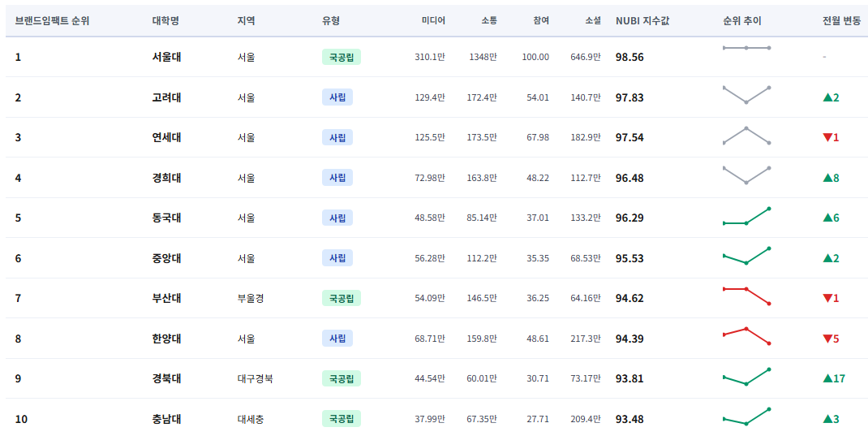Click the 국공립 badge in 서울대 row
Viewport: 868px width, 436px height.
tap(342, 57)
